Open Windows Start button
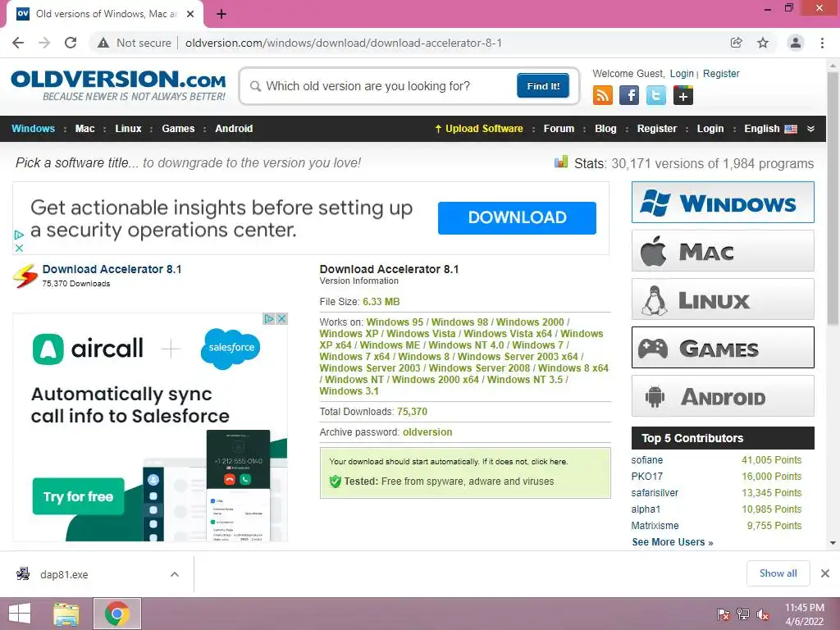This screenshot has width=840, height=630. 20,614
